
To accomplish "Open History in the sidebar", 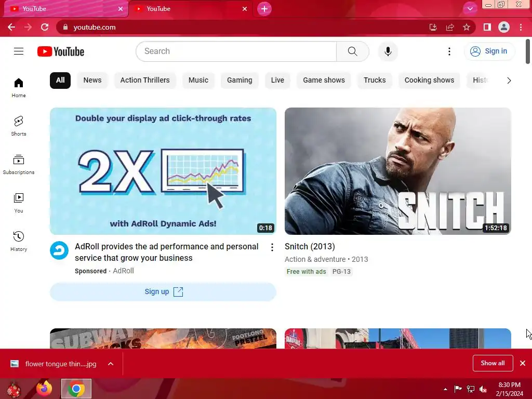I will coord(19,241).
